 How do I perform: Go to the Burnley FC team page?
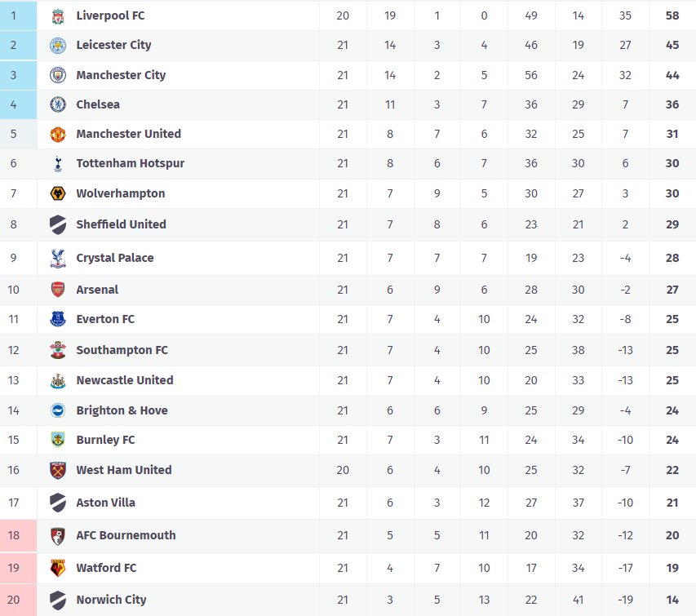(x=105, y=440)
